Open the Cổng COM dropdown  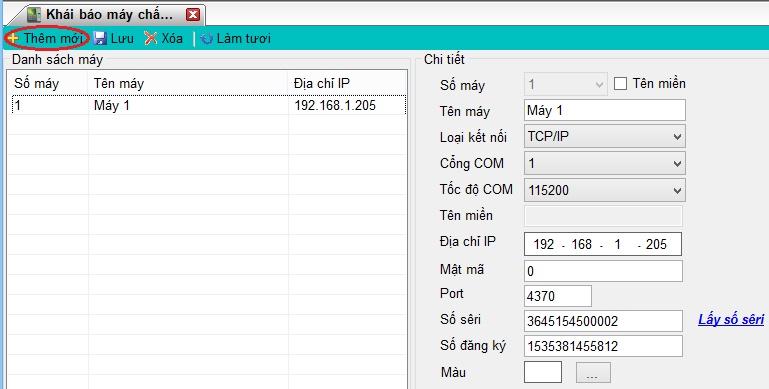pos(604,163)
